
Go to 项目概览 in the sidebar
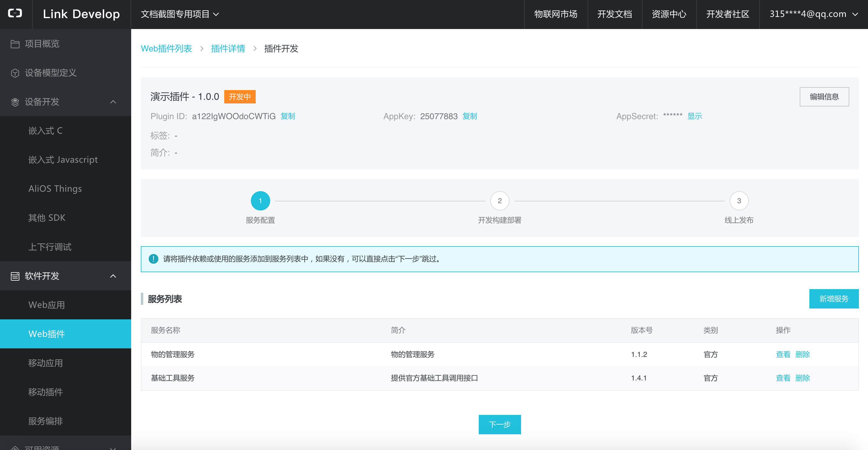click(65, 44)
